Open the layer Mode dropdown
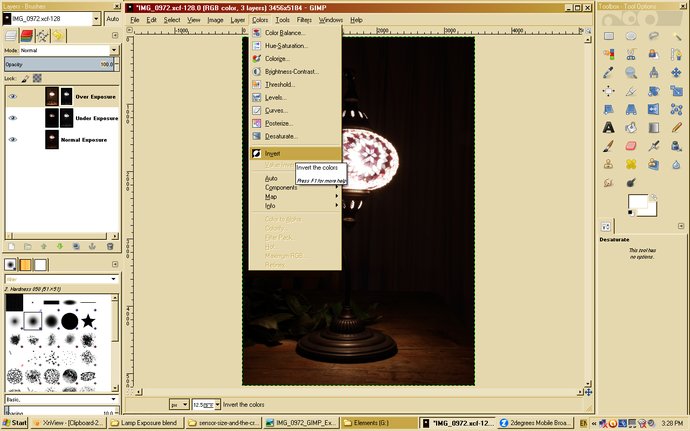690x431 pixels. pos(114,50)
